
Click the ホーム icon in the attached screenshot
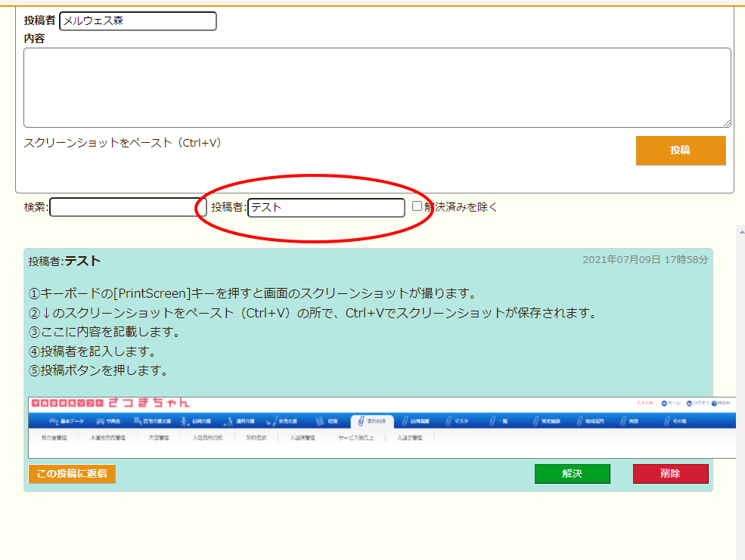(x=670, y=404)
